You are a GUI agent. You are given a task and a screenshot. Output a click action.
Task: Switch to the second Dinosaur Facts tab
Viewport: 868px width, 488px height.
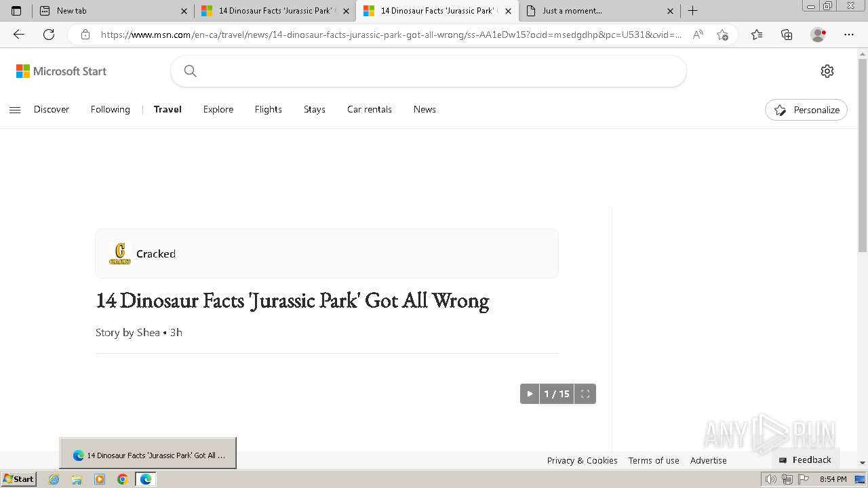click(437, 11)
